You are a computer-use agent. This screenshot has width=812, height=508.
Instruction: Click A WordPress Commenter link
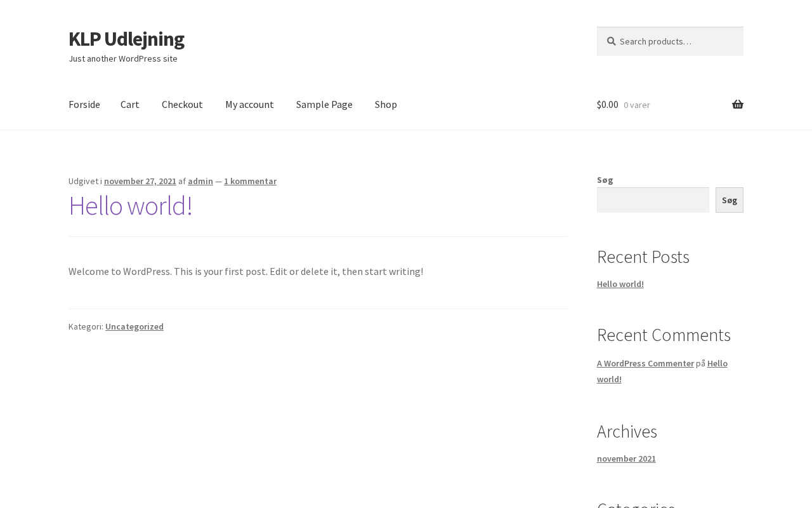pos(645,363)
